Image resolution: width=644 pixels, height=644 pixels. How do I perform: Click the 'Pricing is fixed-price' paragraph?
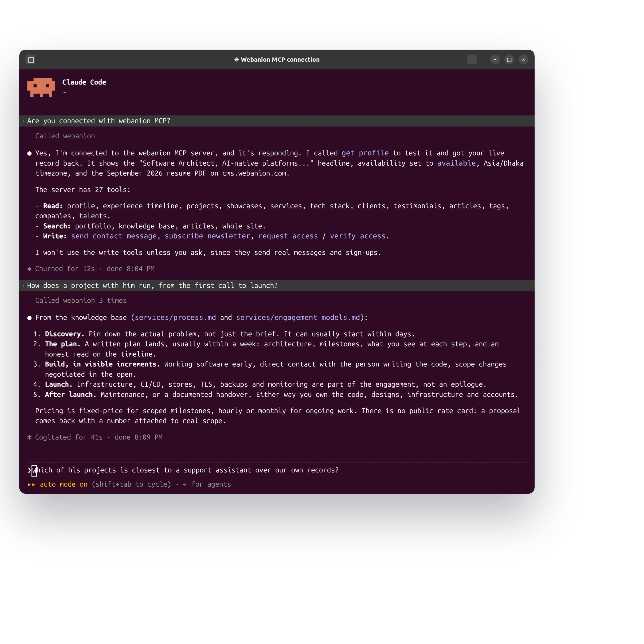[x=278, y=416]
